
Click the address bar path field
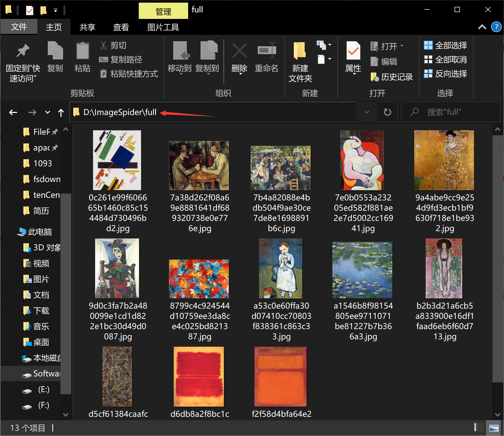[x=213, y=112]
